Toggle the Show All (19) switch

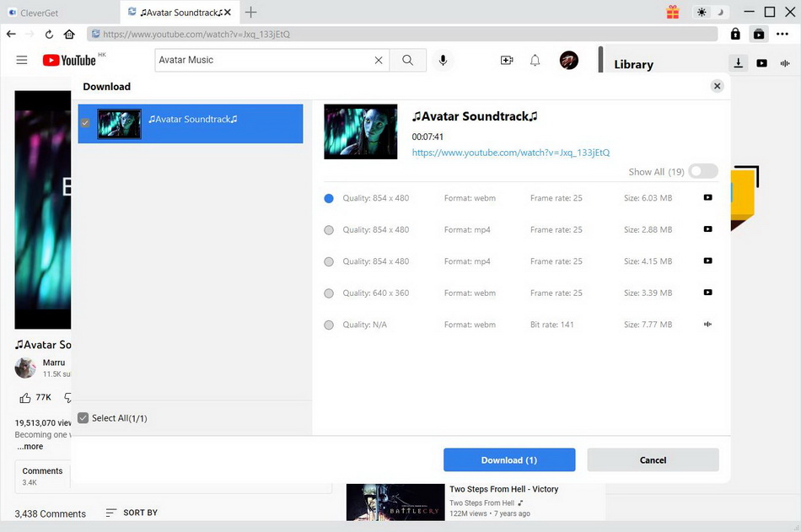click(702, 171)
